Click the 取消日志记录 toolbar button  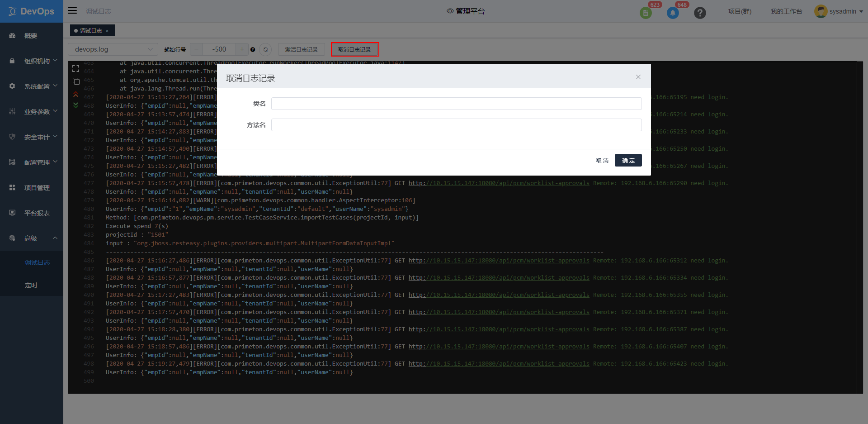(x=354, y=49)
